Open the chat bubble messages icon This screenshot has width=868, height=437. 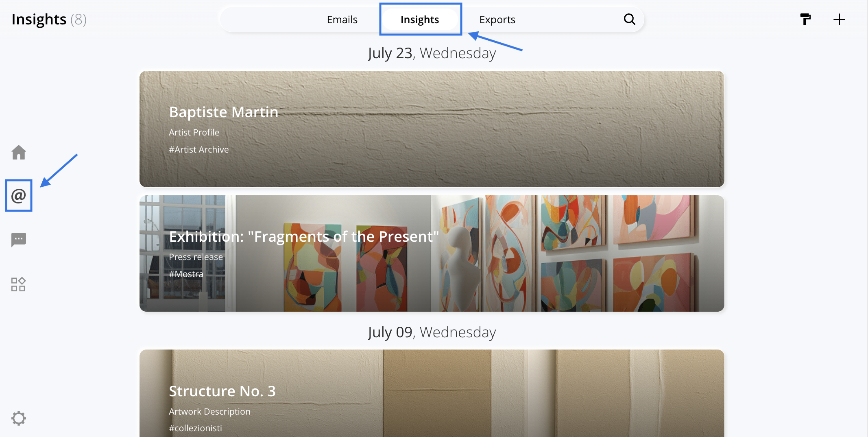click(19, 240)
